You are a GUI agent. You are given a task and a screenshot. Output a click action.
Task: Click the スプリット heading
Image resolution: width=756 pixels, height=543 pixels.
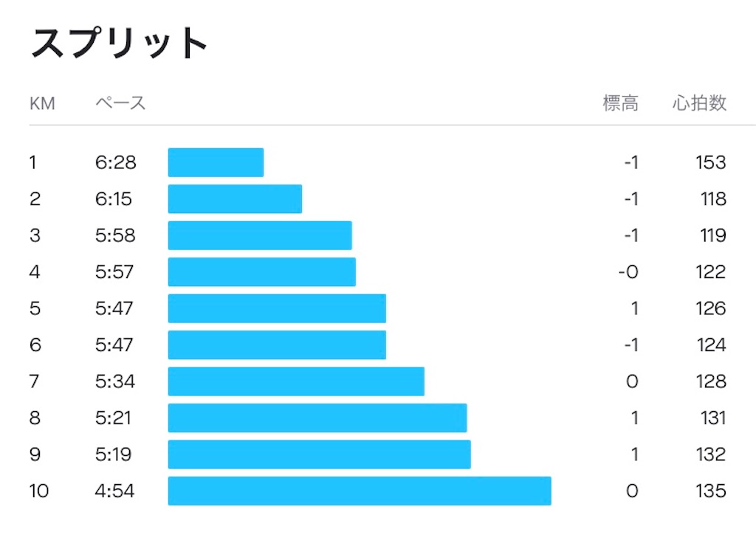(119, 43)
